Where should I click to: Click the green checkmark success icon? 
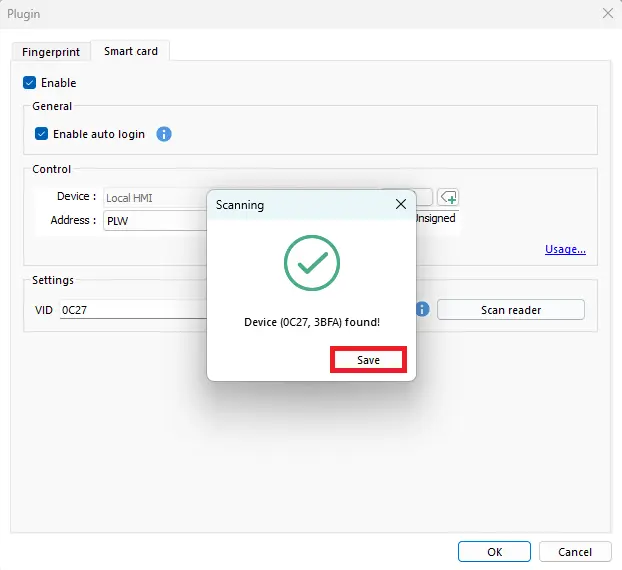[312, 263]
